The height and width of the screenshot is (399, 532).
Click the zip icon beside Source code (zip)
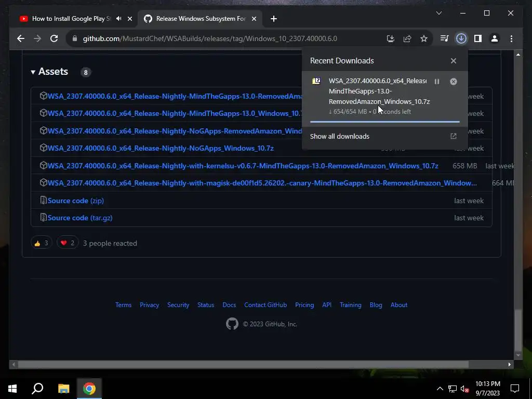[44, 200]
